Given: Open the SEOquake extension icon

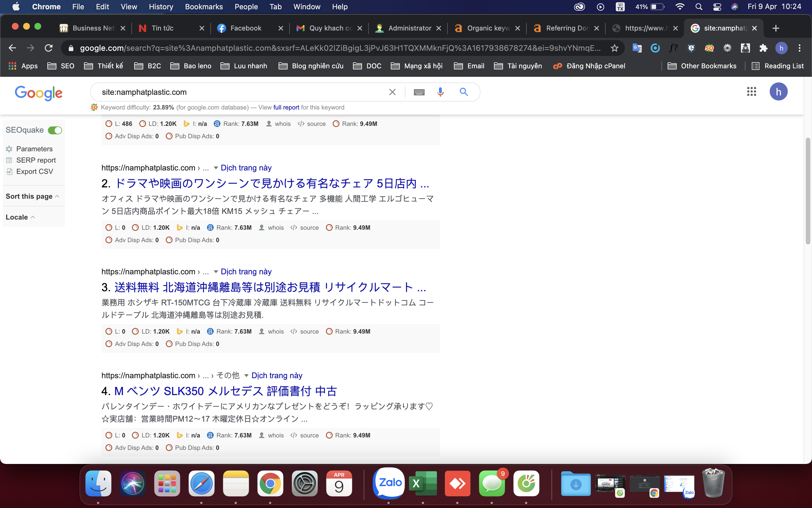Looking at the screenshot, I should (709, 48).
